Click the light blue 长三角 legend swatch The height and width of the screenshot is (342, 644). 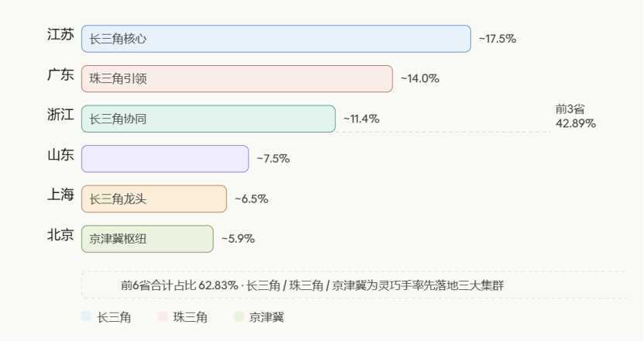[86, 316]
